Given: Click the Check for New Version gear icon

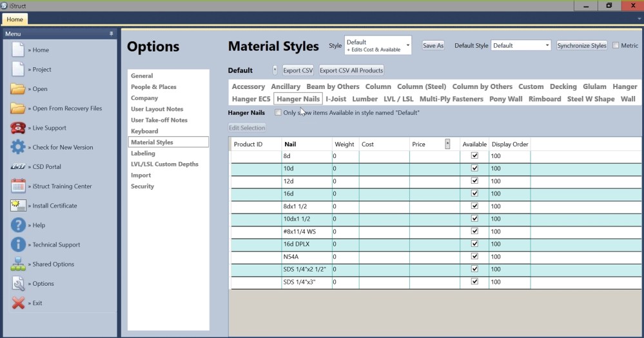Looking at the screenshot, I should point(18,147).
